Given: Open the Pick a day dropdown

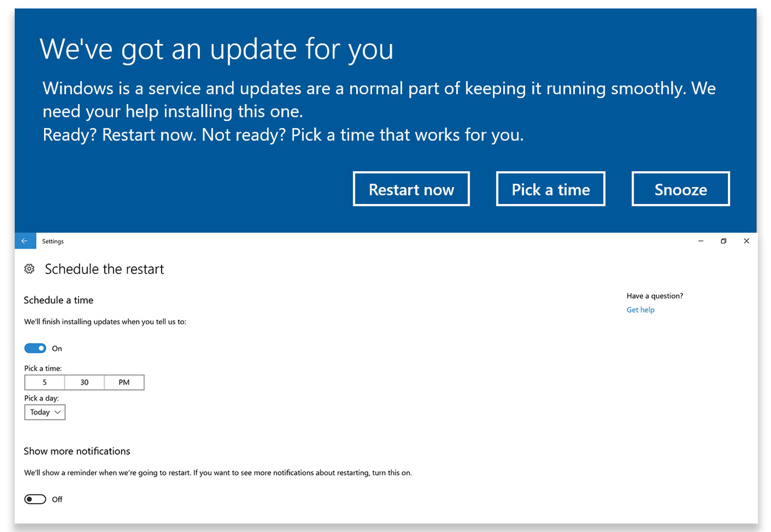Looking at the screenshot, I should 45,412.
